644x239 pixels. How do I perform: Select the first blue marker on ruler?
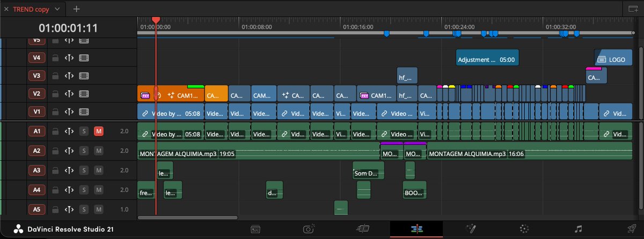(x=386, y=34)
